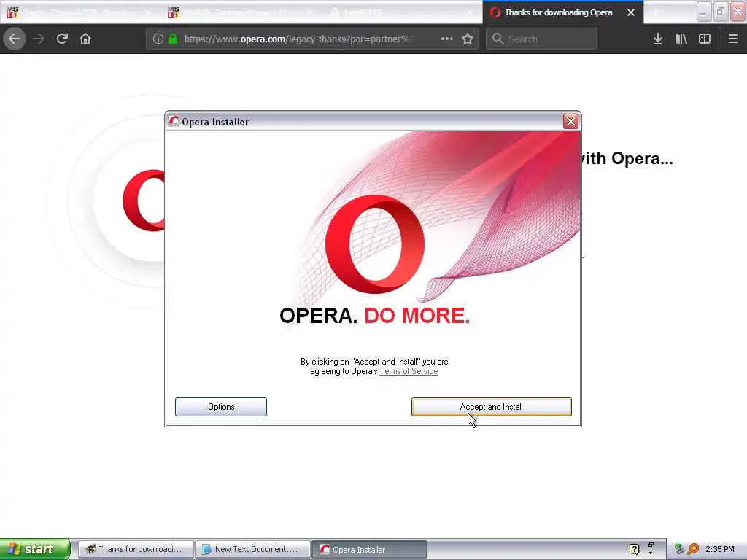
Task: Reload the page with the refresh icon
Action: point(62,39)
